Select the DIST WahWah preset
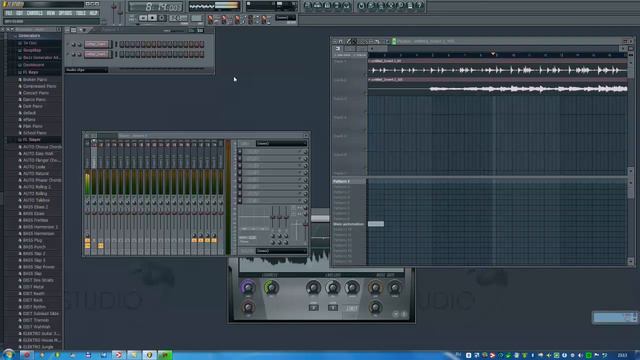 (36, 327)
